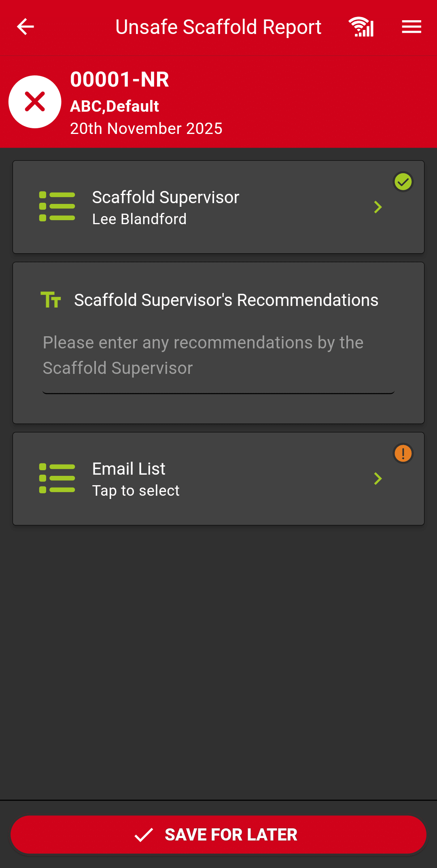The image size is (437, 868).
Task: Open 'Tap to select' email dropdown
Action: [136, 491]
